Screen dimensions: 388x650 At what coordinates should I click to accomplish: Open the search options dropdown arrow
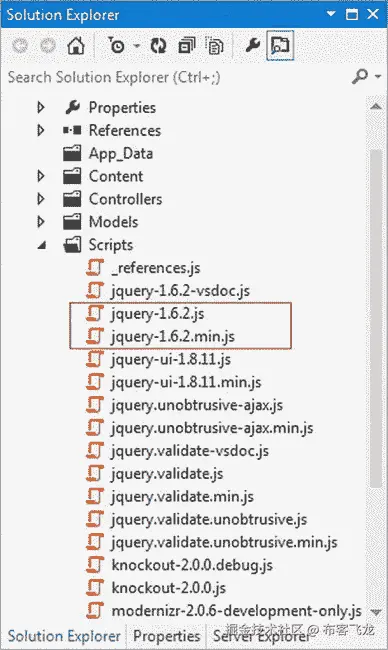[x=378, y=76]
